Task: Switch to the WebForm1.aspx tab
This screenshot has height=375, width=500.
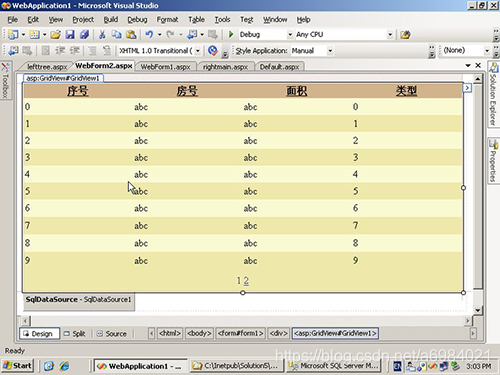Action: (x=165, y=67)
